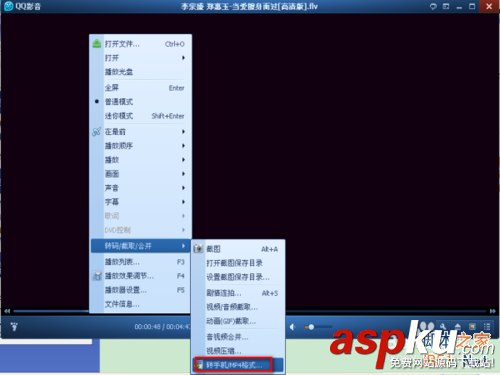Mute audio with the speaker icon
The width and height of the screenshot is (500, 375).
(x=293, y=327)
